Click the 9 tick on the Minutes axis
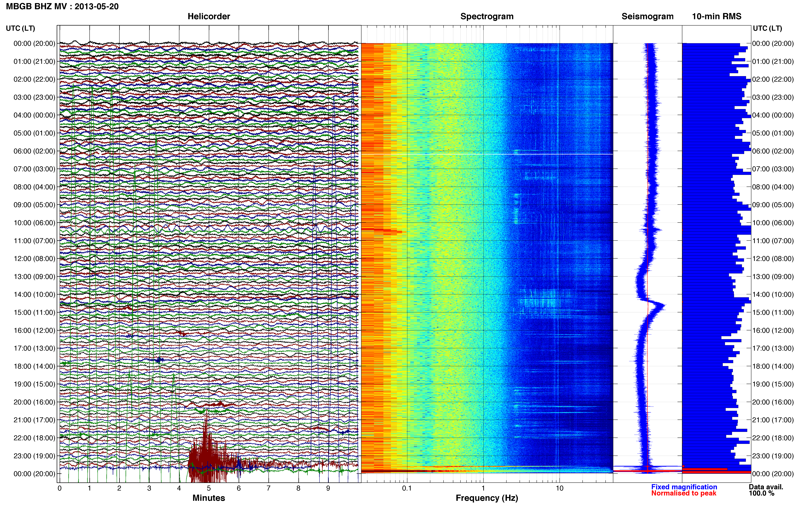The height and width of the screenshot is (508, 812). click(x=328, y=488)
